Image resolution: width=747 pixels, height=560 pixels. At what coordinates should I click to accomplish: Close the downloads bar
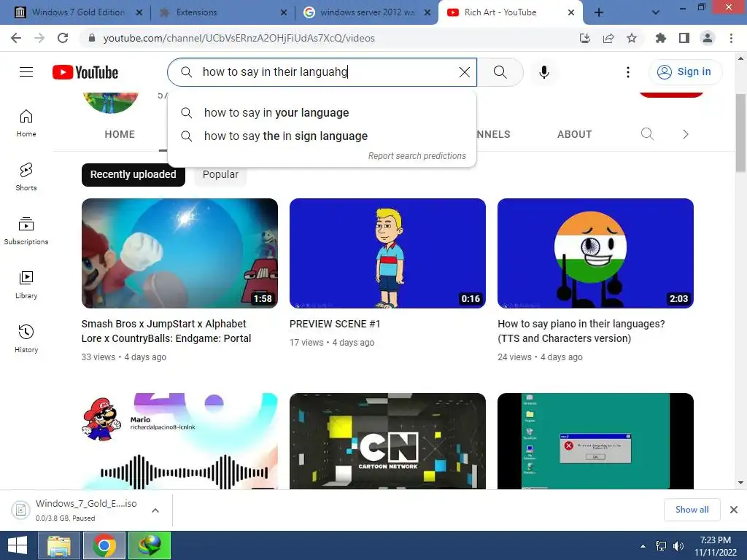(x=734, y=510)
